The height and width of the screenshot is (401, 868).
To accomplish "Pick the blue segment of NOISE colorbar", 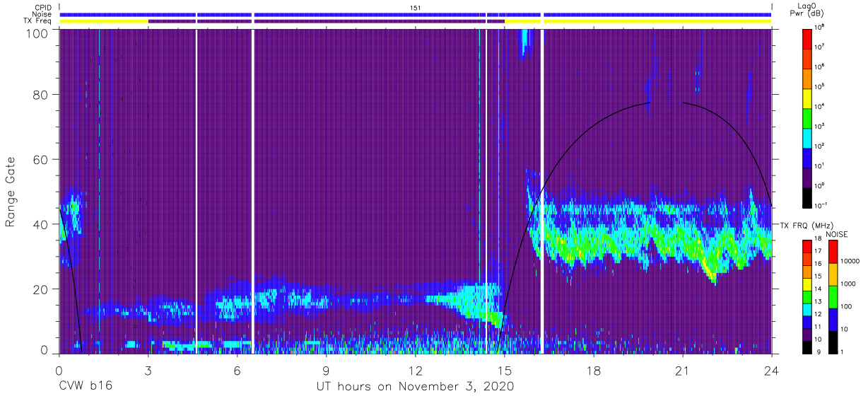I will 833,320.
